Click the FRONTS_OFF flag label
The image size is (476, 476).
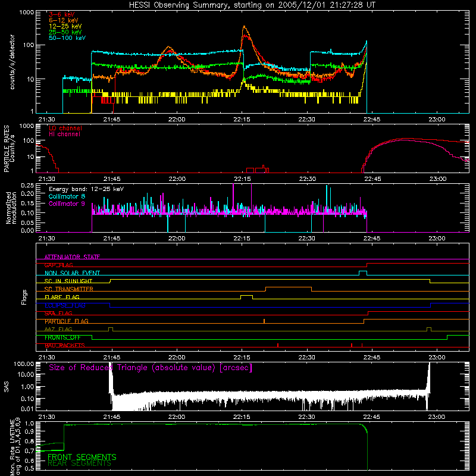coord(62,337)
